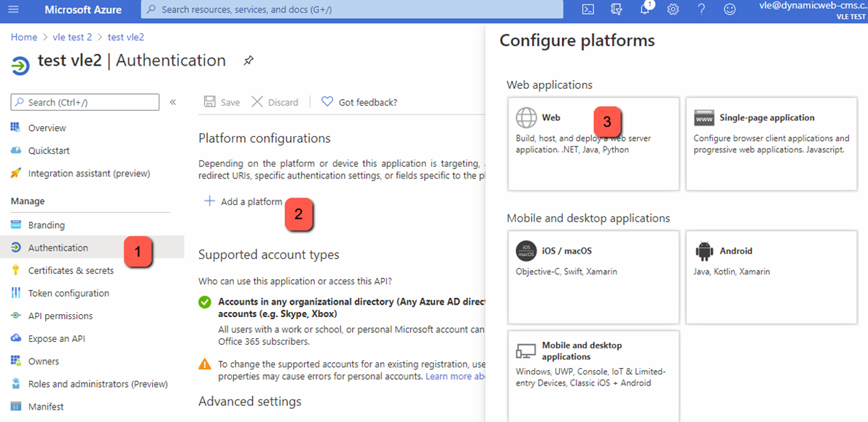This screenshot has height=422, width=868.
Task: Pin the Authentication blade with pin icon
Action: [249, 60]
